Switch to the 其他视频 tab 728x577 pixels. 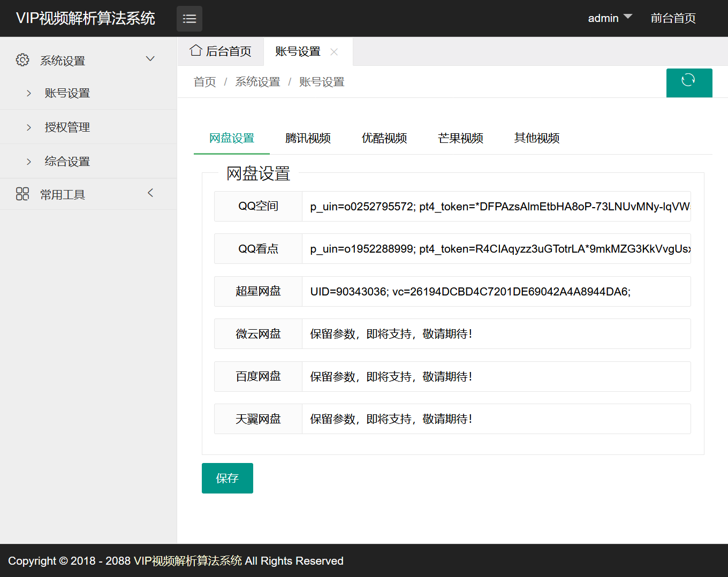pyautogui.click(x=536, y=138)
